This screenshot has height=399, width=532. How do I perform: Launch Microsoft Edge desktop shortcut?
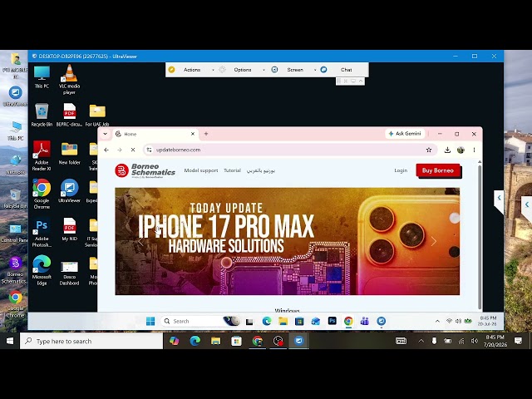[x=42, y=270]
